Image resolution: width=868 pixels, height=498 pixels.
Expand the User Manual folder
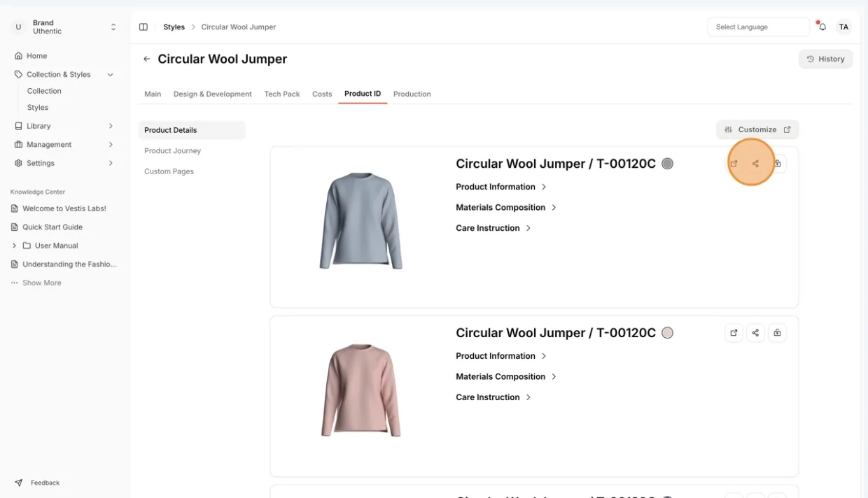tap(14, 246)
